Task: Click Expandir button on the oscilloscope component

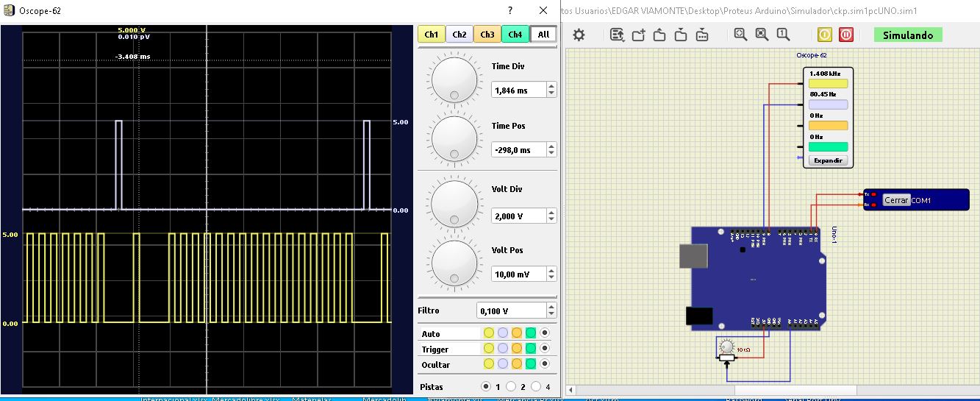Action: click(x=827, y=160)
